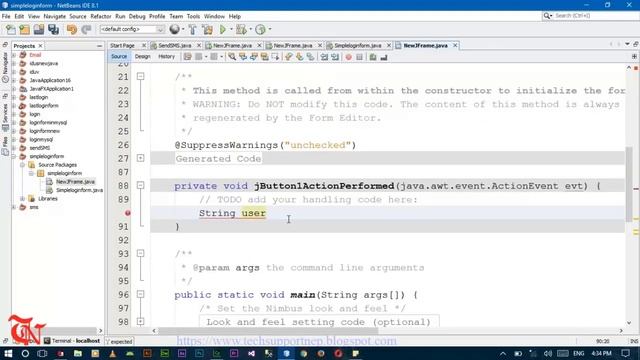This screenshot has height=360, width=640.
Task: Click the Stop Macro Recording icon
Action: point(359,57)
